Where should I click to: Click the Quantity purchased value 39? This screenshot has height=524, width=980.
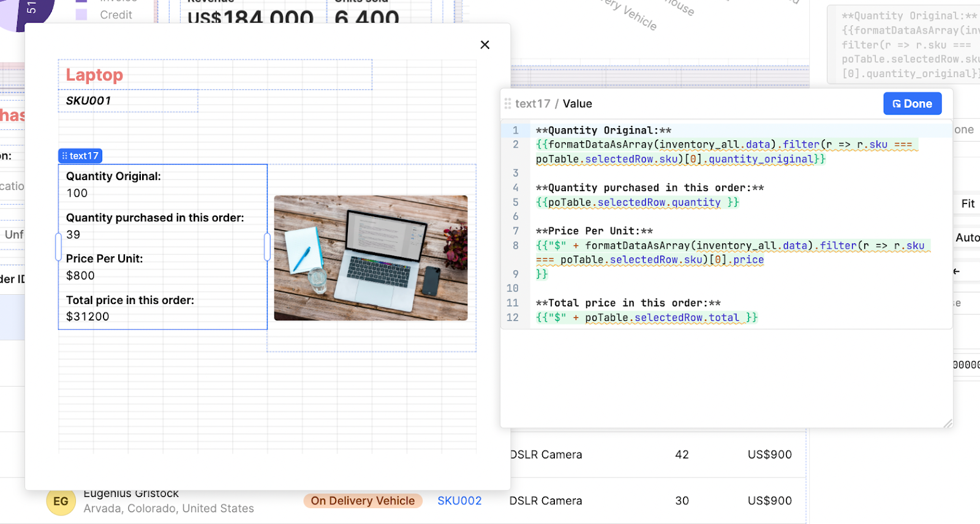pyautogui.click(x=73, y=235)
